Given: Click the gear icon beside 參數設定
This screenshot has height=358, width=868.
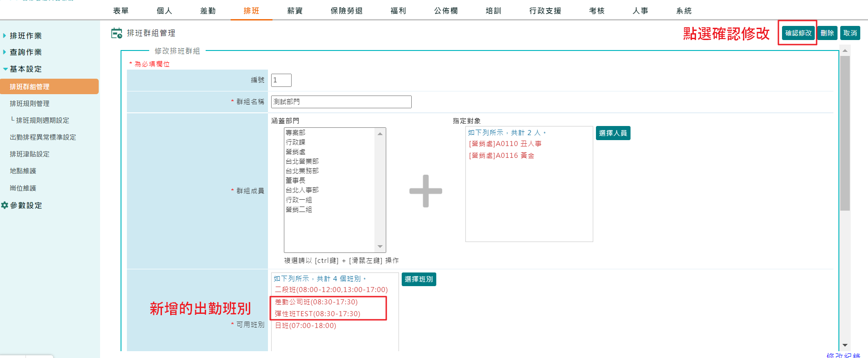Looking at the screenshot, I should [x=5, y=205].
